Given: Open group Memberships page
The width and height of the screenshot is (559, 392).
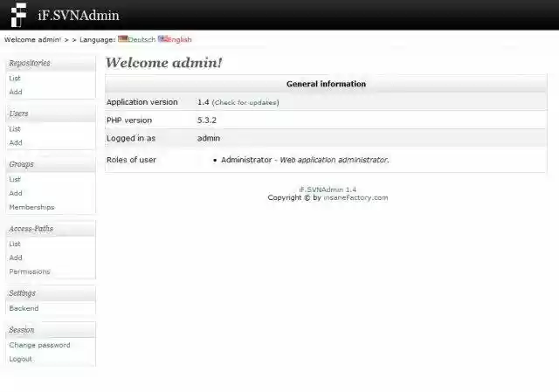Looking at the screenshot, I should coord(31,207).
